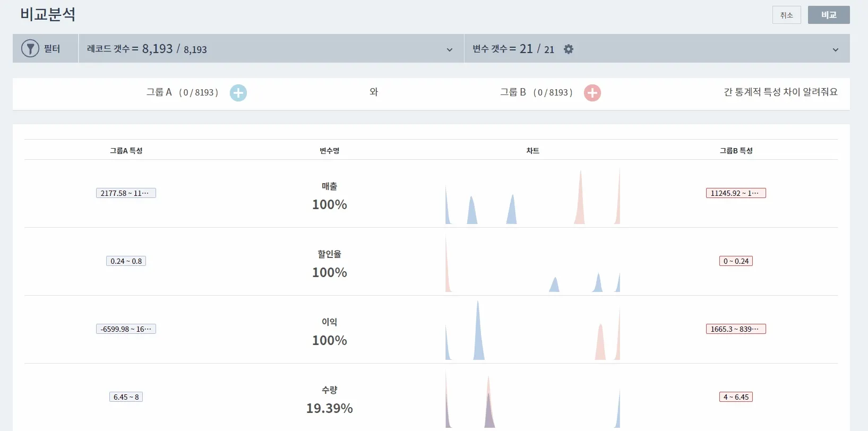Viewport: 868px width, 431px height.
Task: Click the 그룹 B (0/8193) label
Action: pos(536,92)
